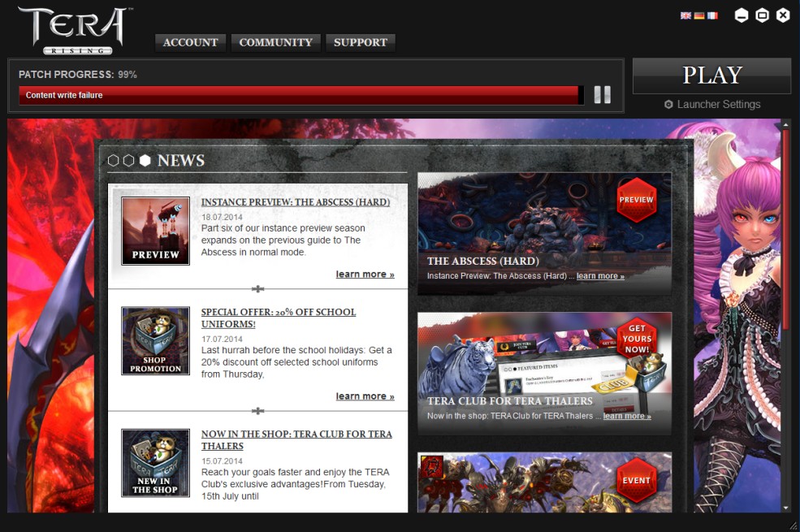Open TERA Club for TERA Thalers banner
The width and height of the screenshot is (800, 532).
(x=544, y=374)
